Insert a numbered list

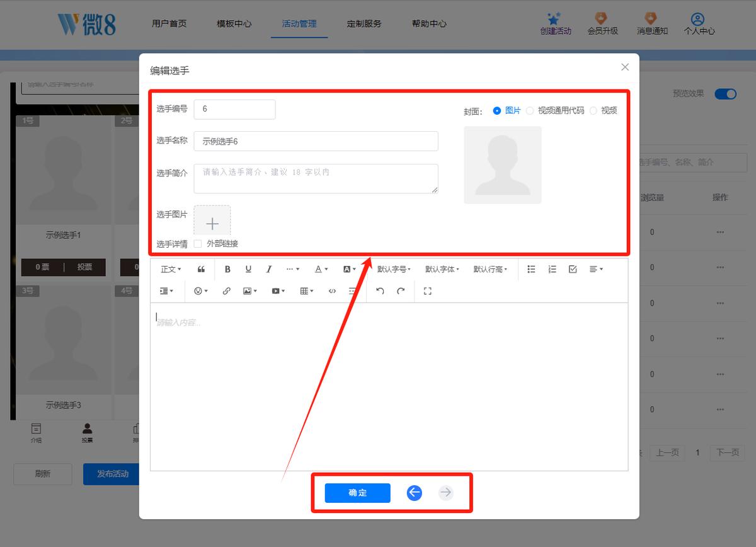click(552, 269)
